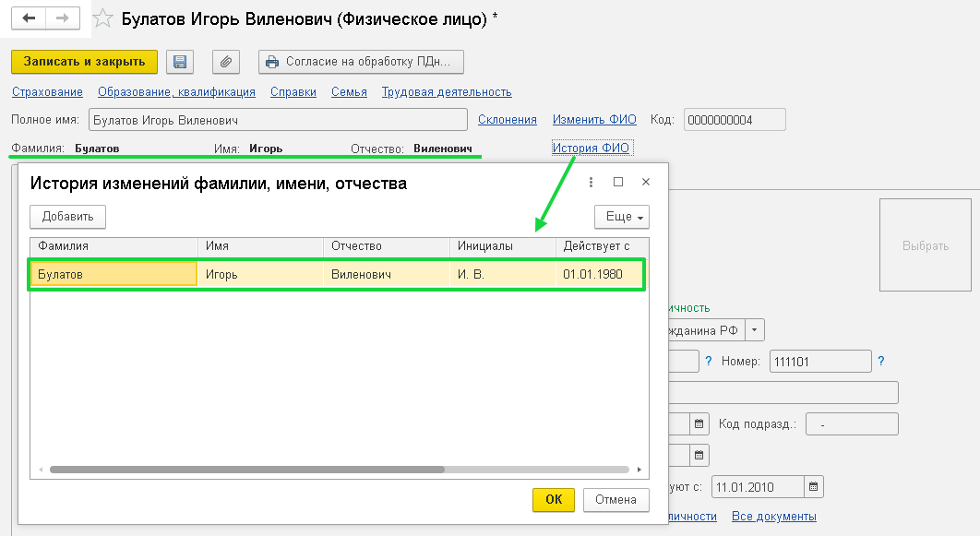Open the calendar below the Код подразд. row
Image resolution: width=980 pixels, height=536 pixels.
(x=699, y=456)
